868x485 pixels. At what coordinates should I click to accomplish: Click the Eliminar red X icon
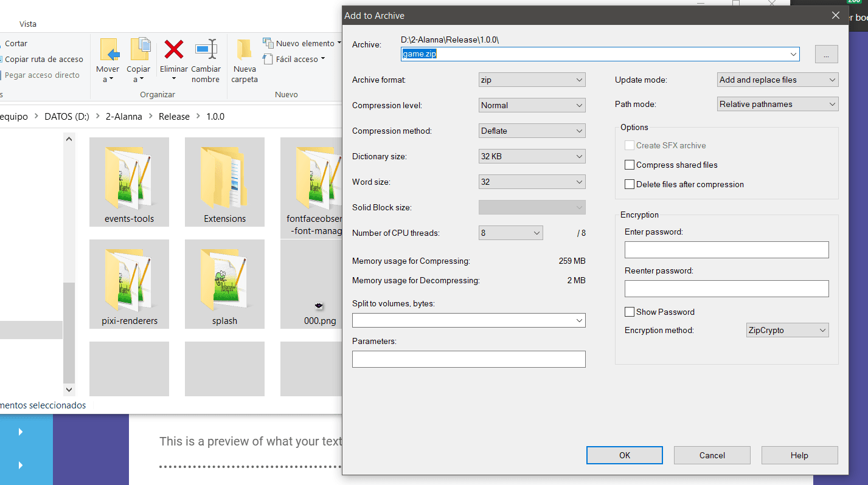pyautogui.click(x=174, y=50)
